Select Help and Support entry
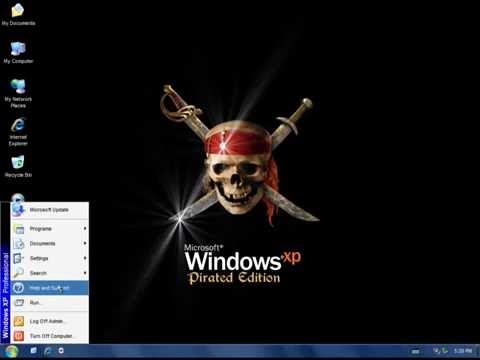 [50, 288]
